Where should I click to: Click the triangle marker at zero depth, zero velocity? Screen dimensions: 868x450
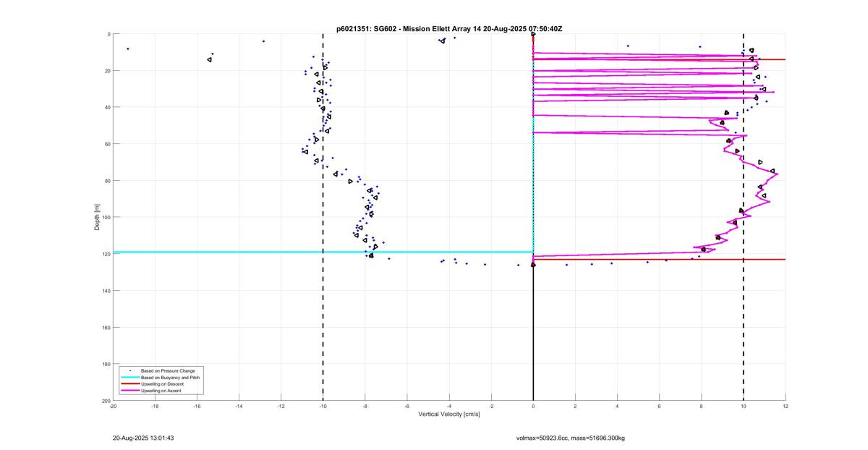coord(533,34)
